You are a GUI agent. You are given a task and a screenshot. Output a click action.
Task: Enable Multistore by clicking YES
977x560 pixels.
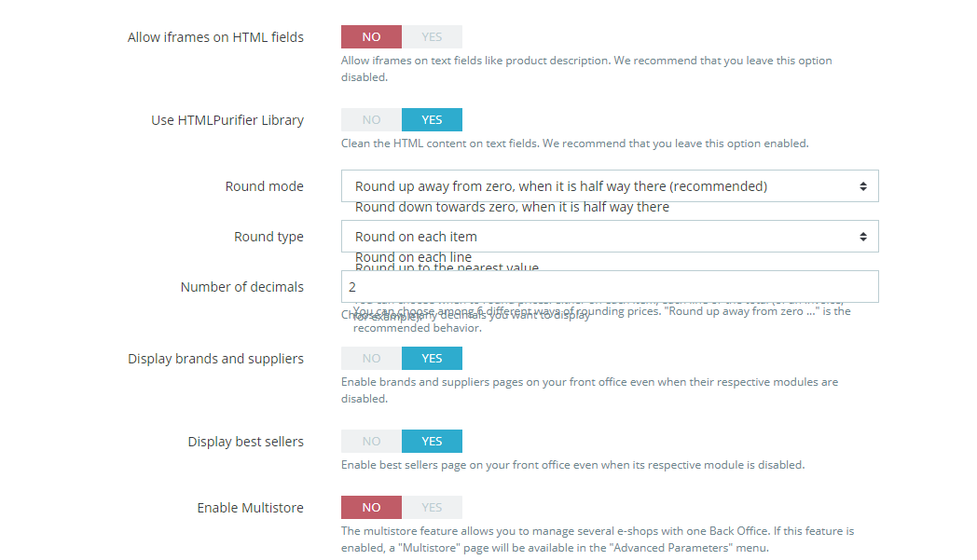click(x=432, y=508)
